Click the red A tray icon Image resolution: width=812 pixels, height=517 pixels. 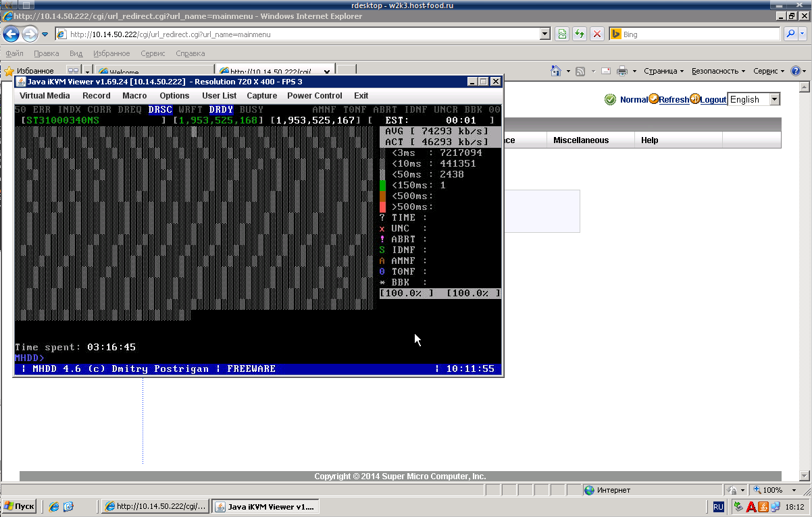(x=751, y=506)
